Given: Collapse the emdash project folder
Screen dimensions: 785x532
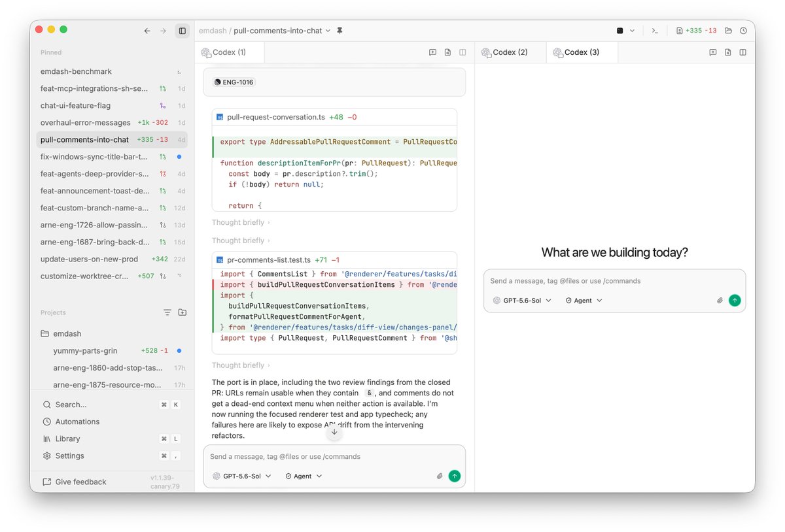Looking at the screenshot, I should [x=112, y=334].
